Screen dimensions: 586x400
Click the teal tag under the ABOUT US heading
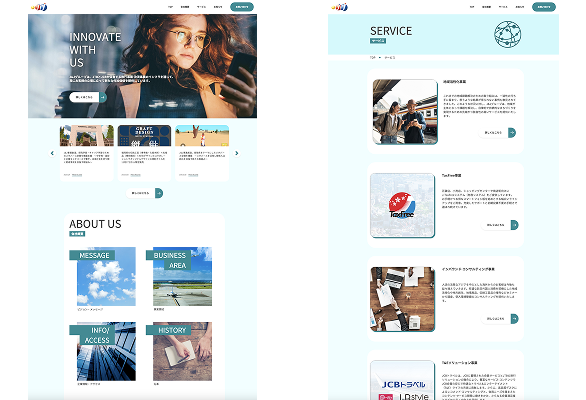pos(77,234)
